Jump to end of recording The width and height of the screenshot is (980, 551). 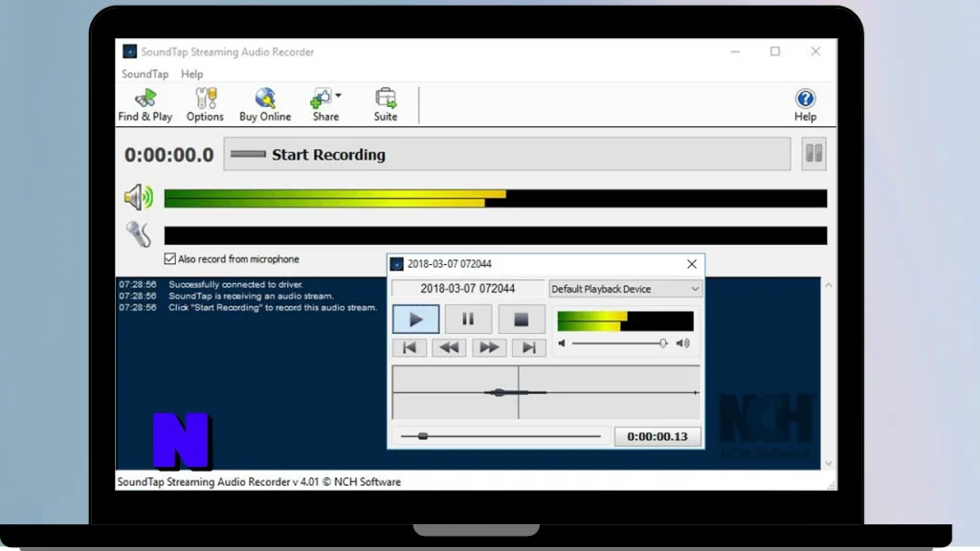528,347
